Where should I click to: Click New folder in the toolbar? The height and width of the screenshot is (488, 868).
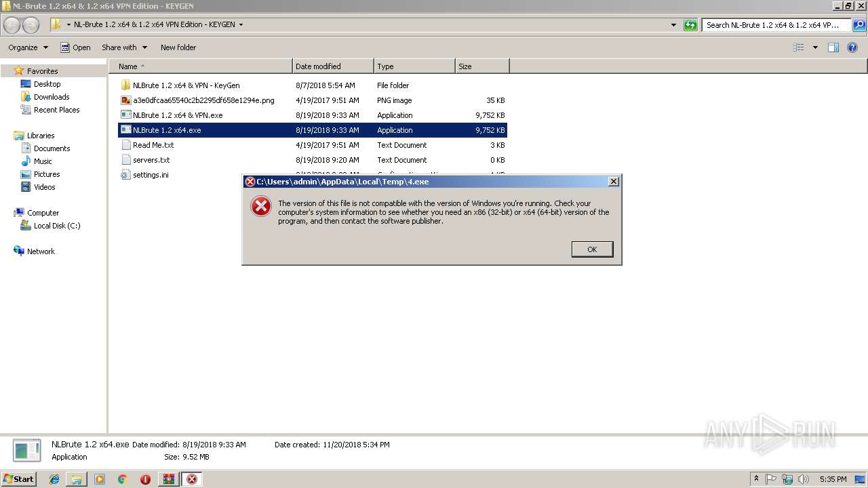(x=178, y=47)
